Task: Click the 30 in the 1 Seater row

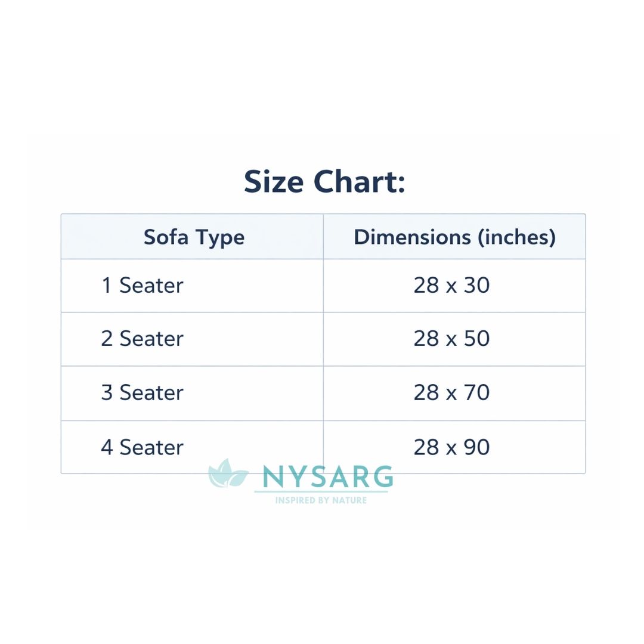Action: click(476, 285)
